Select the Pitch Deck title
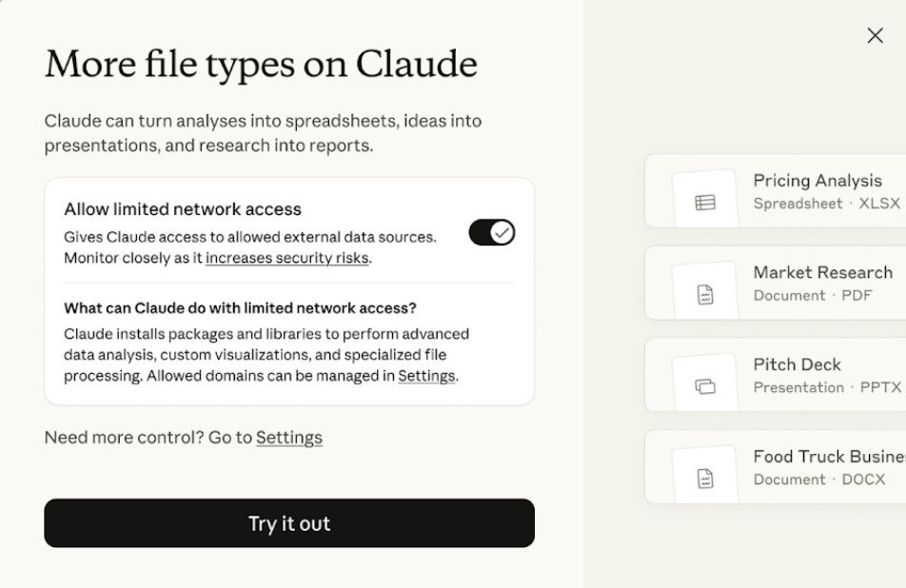The image size is (906, 588). (x=797, y=364)
